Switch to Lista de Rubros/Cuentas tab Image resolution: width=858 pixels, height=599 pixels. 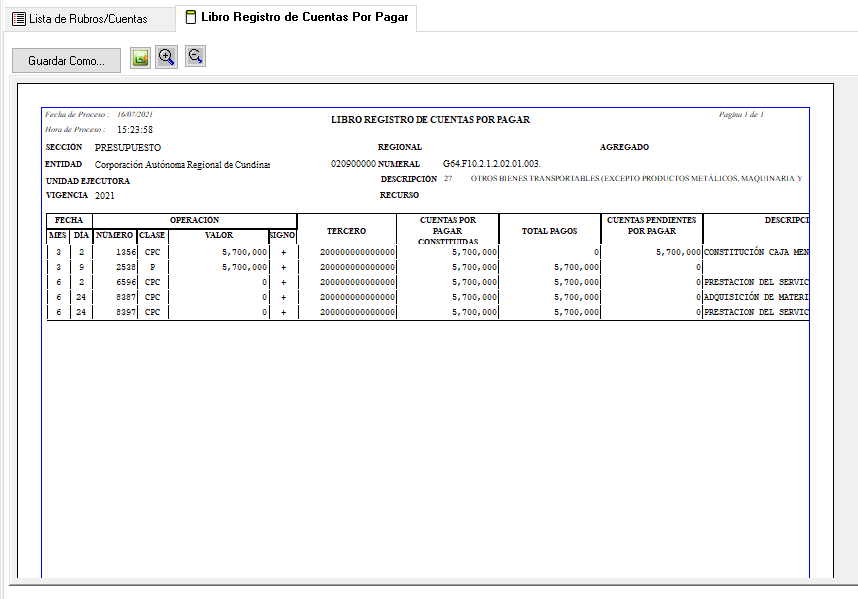(80, 19)
